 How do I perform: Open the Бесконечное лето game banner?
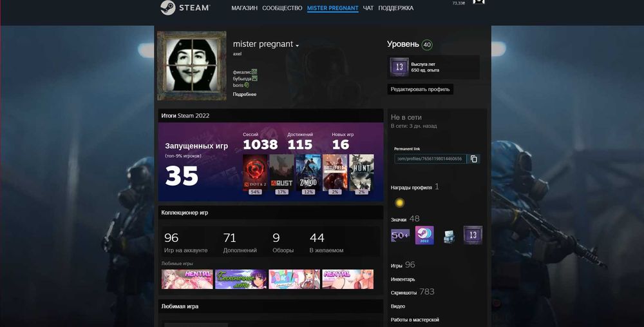[x=241, y=279]
